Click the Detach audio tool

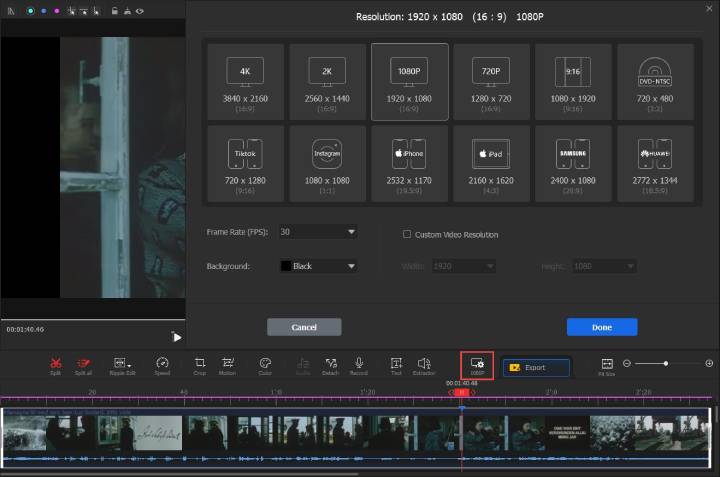point(330,364)
